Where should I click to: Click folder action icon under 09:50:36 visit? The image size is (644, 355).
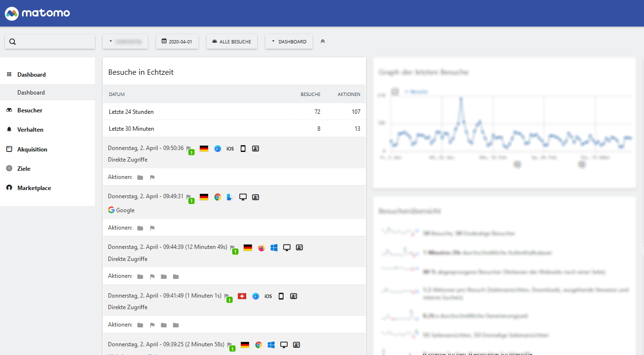click(140, 177)
